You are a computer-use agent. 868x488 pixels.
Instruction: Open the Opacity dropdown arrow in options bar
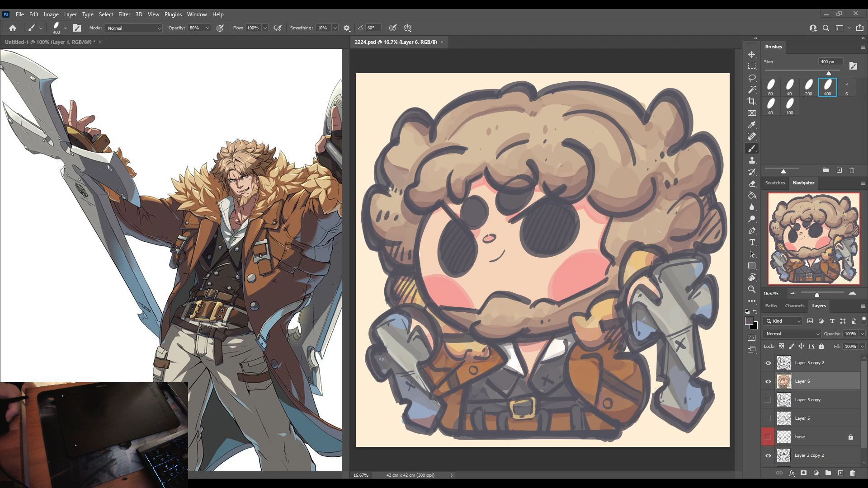208,28
